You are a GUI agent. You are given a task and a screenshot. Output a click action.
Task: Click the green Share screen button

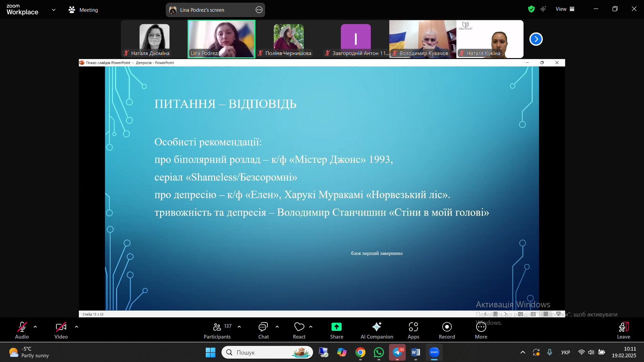337,330
